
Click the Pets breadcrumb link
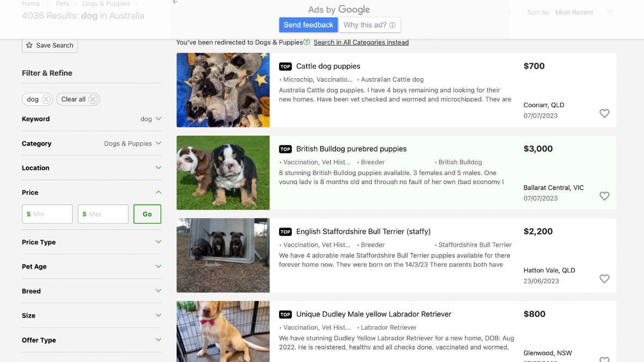coord(62,4)
